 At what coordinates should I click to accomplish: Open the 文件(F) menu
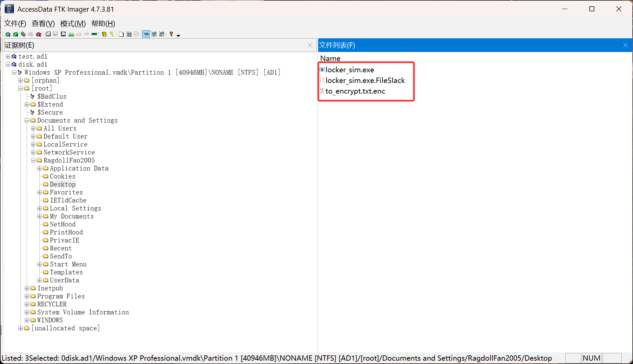pyautogui.click(x=15, y=24)
